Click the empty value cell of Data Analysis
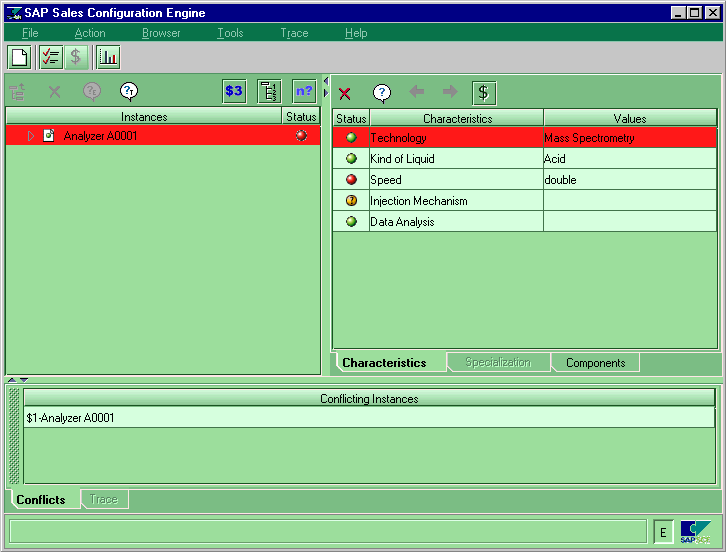This screenshot has height=552, width=726. 630,221
